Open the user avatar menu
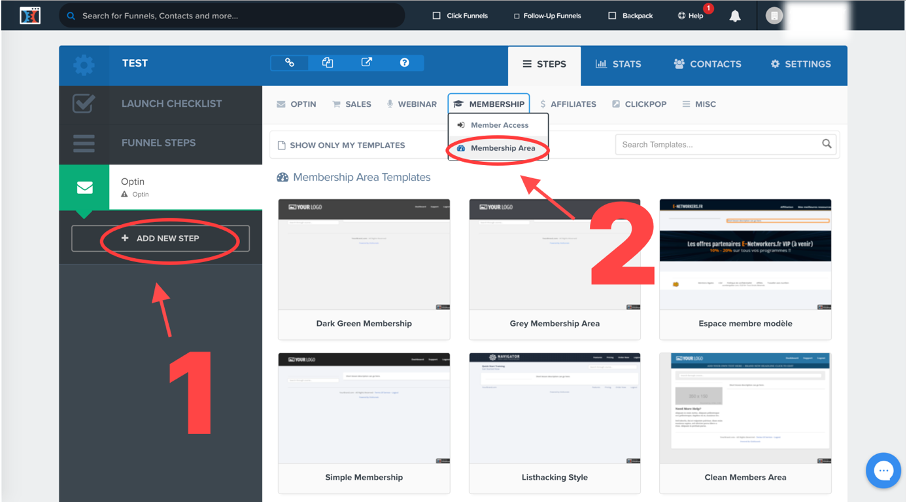 point(774,16)
